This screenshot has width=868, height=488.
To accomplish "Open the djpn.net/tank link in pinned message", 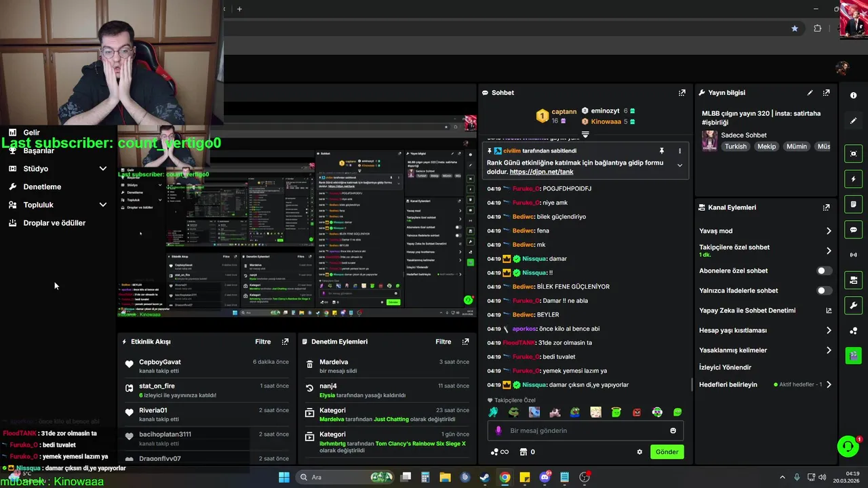I will [541, 172].
